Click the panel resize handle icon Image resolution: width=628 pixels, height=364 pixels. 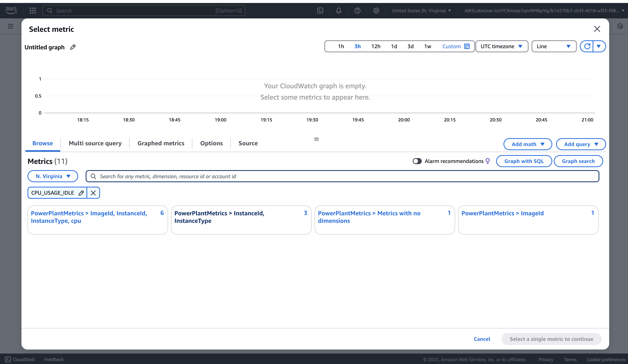316,139
